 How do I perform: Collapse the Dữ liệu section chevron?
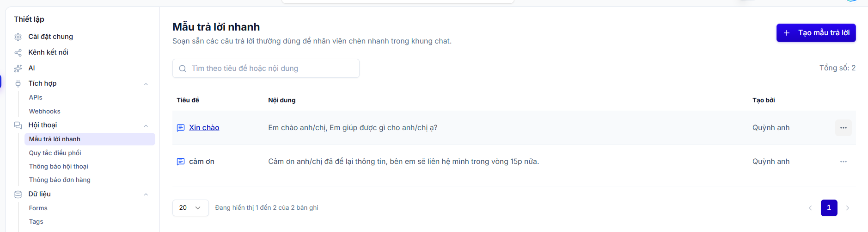[x=146, y=194]
